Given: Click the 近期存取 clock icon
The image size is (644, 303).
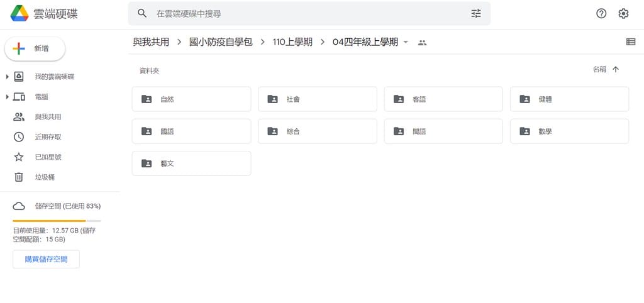Looking at the screenshot, I should tap(19, 136).
